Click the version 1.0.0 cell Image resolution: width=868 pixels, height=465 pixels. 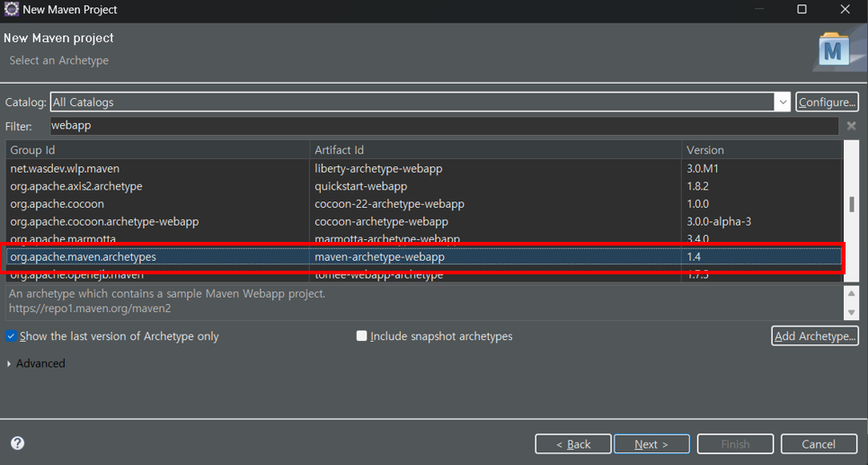point(697,204)
